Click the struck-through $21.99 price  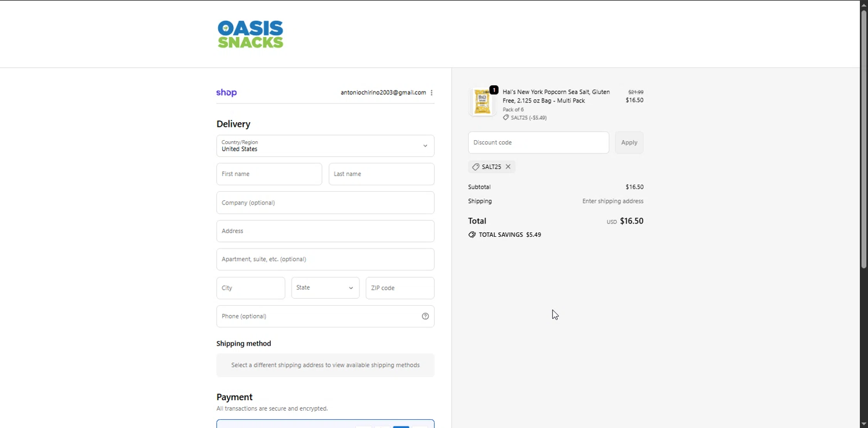[636, 92]
